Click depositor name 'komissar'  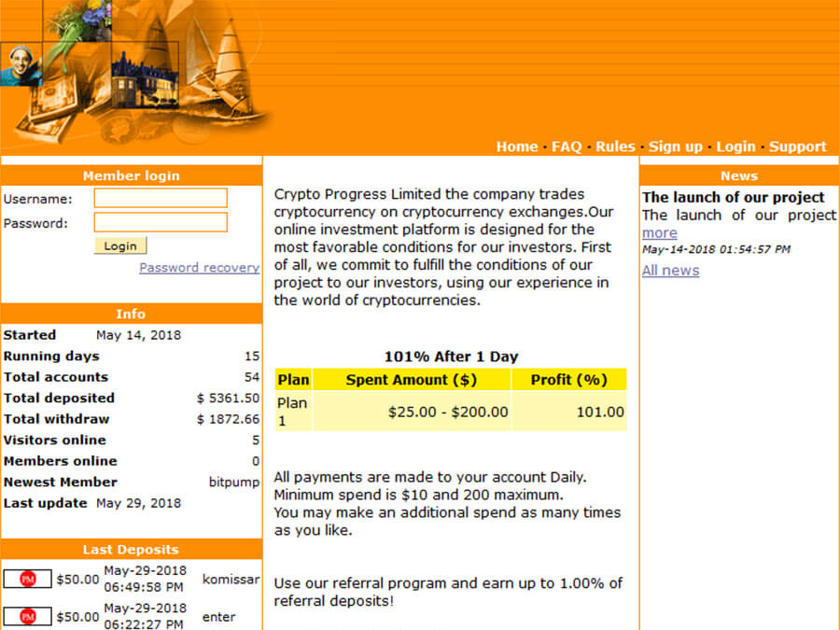coord(231,579)
